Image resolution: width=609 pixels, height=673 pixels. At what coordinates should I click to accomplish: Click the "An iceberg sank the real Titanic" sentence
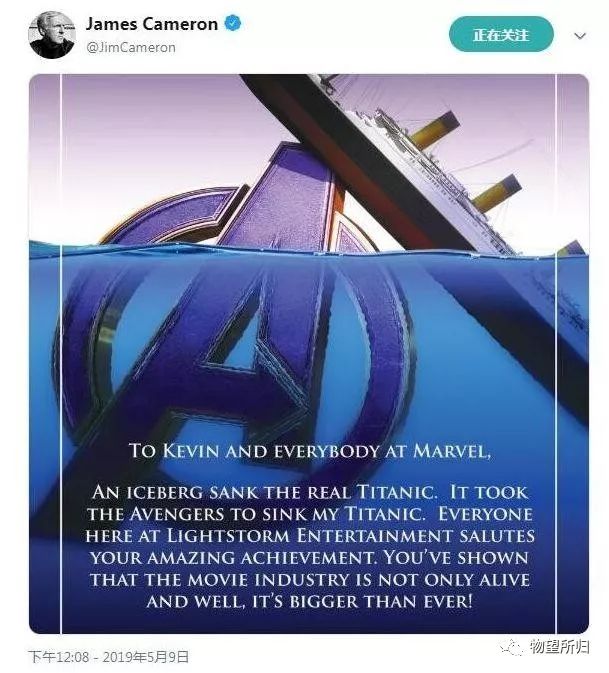pos(264,492)
